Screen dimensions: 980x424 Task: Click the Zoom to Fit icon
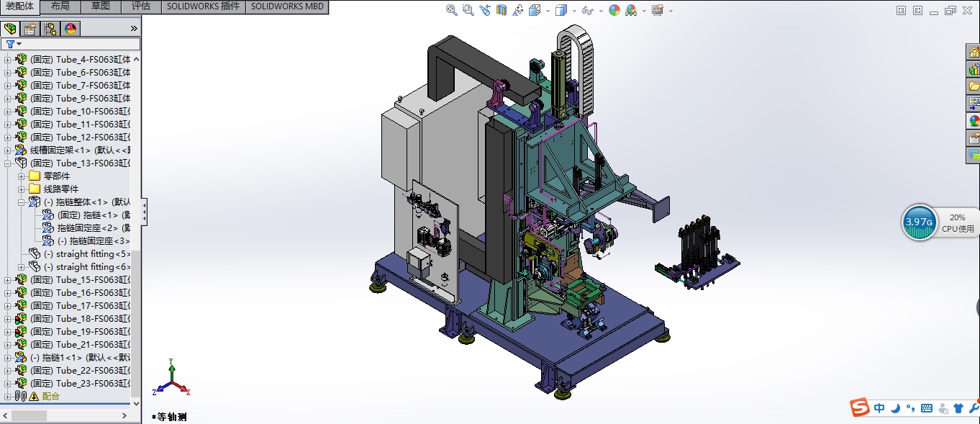coord(451,10)
